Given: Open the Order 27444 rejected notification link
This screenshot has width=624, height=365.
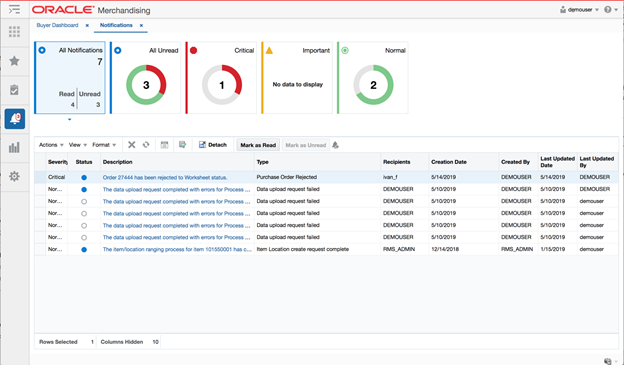Looking at the screenshot, I should point(165,178).
